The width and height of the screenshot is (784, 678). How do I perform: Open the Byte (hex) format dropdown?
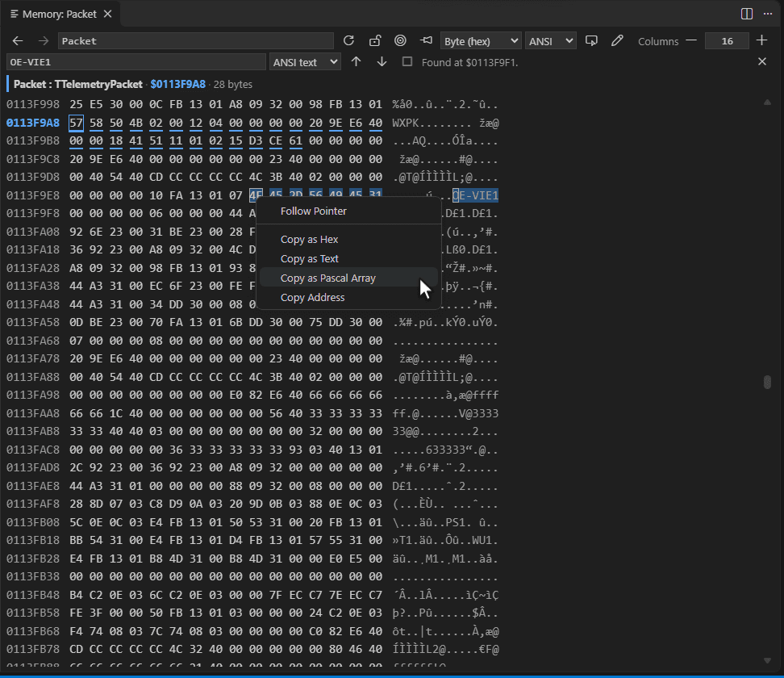(481, 41)
